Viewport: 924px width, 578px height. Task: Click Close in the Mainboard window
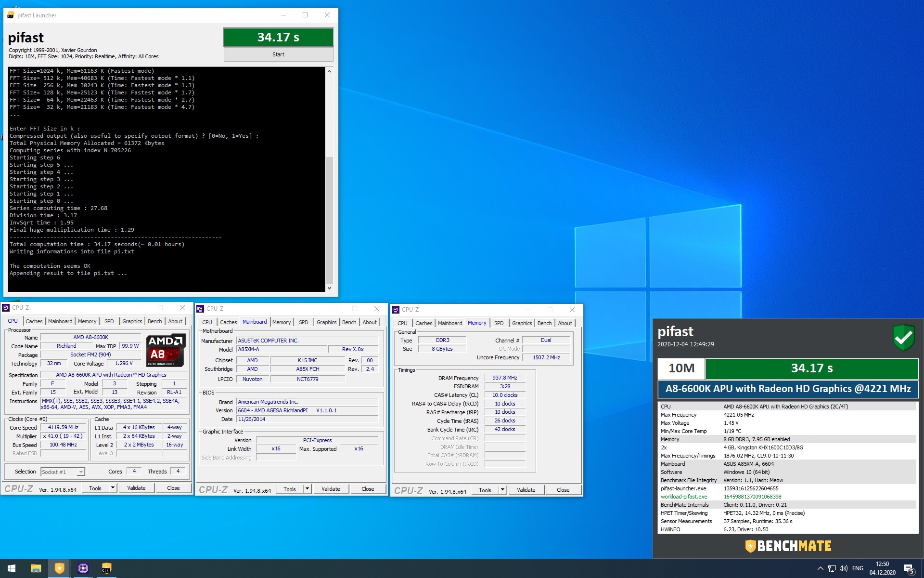pyautogui.click(x=368, y=489)
